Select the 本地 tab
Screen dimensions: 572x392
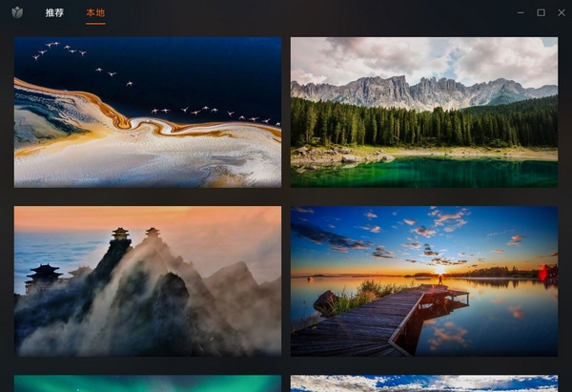(x=95, y=13)
